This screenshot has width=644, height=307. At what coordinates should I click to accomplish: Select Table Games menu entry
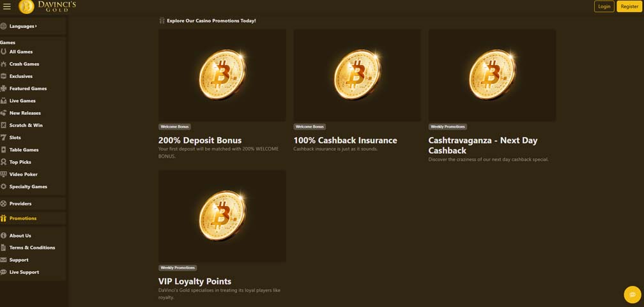[24, 150]
